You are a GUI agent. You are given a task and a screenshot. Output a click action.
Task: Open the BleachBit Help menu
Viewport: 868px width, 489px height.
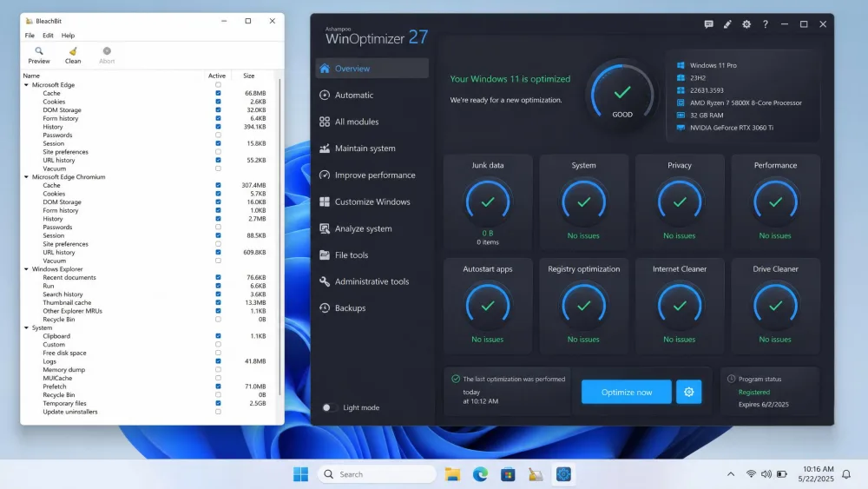(x=68, y=36)
